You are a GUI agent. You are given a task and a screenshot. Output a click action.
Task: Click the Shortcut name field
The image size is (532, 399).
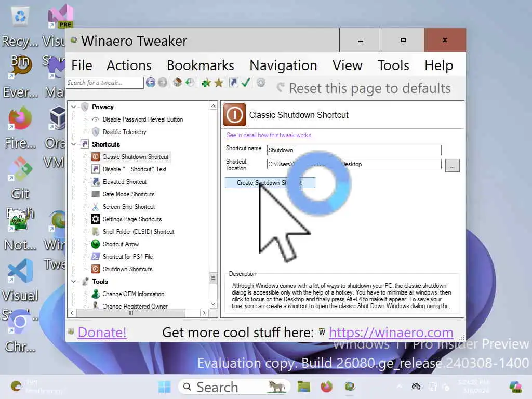pos(354,150)
